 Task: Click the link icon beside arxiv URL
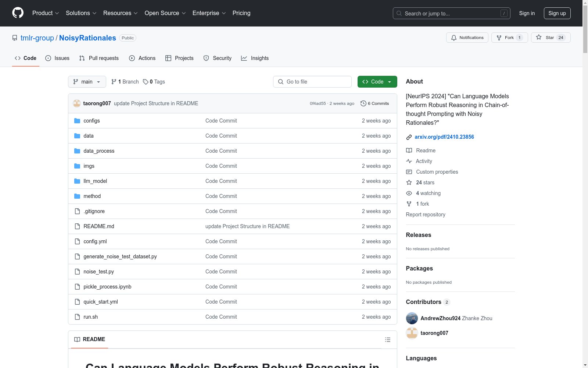pyautogui.click(x=409, y=137)
